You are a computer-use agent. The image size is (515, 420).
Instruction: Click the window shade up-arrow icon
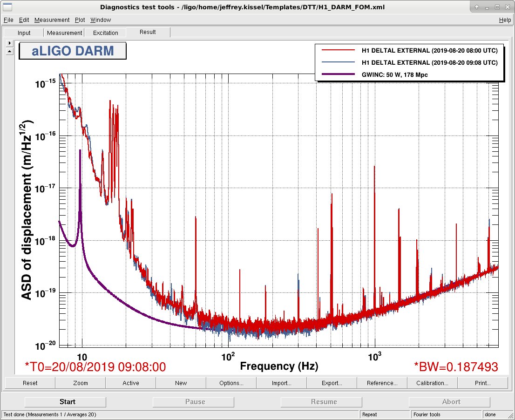point(476,7)
